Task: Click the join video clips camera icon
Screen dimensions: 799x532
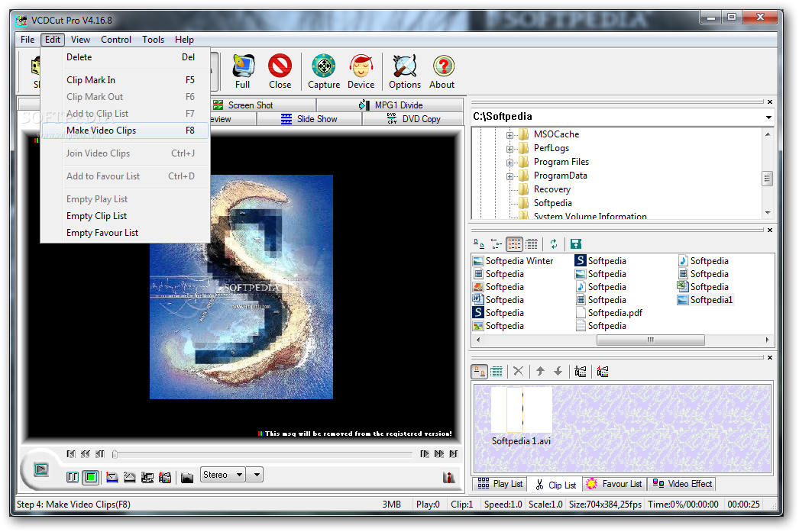Action: click(581, 371)
